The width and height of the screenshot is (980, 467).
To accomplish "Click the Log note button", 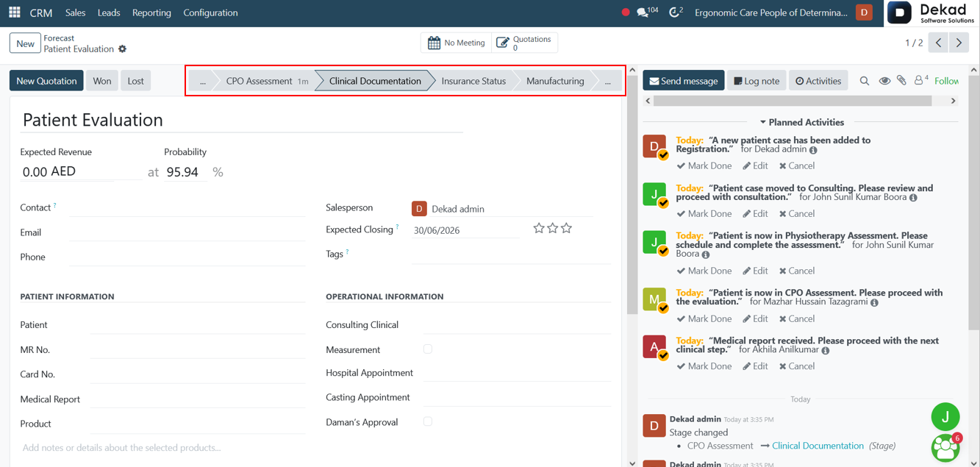I will (x=757, y=81).
